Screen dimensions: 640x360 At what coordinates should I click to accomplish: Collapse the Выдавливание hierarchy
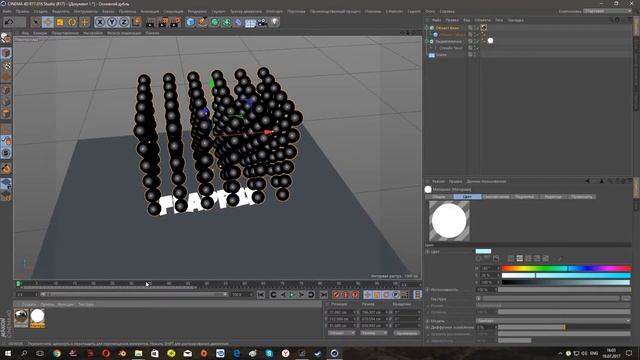(427, 42)
